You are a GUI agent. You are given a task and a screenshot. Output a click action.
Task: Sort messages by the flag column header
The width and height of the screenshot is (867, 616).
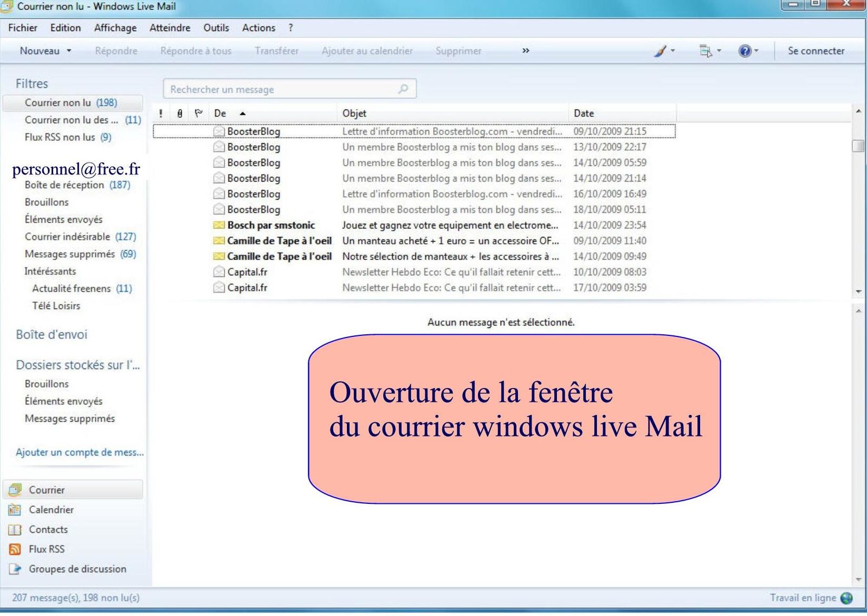coord(198,113)
